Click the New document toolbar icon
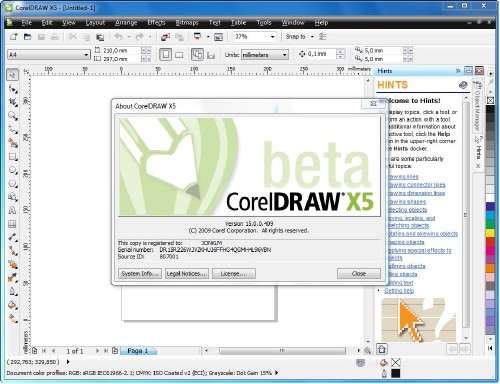The height and width of the screenshot is (384, 500). click(14, 37)
